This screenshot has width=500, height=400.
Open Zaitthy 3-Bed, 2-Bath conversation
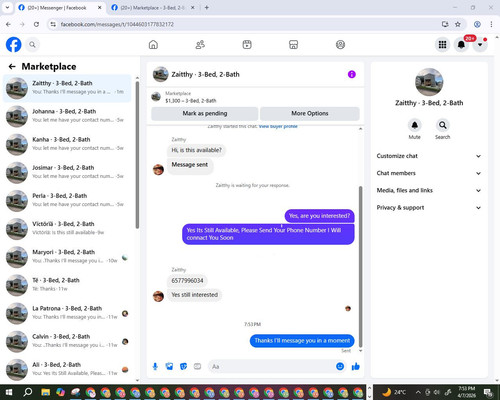(x=67, y=88)
